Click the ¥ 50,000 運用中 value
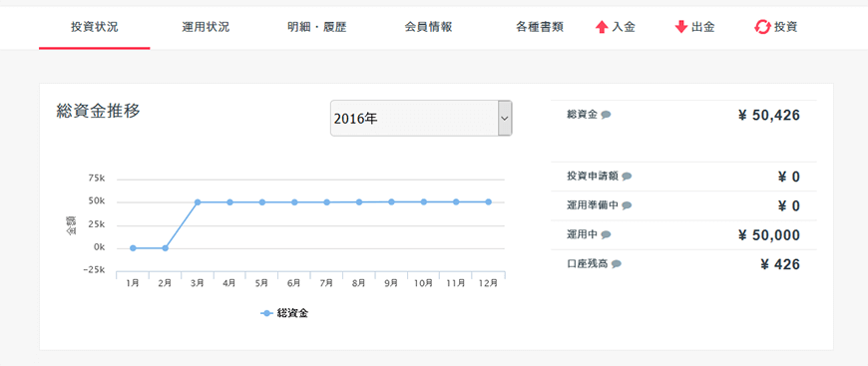 coord(769,235)
